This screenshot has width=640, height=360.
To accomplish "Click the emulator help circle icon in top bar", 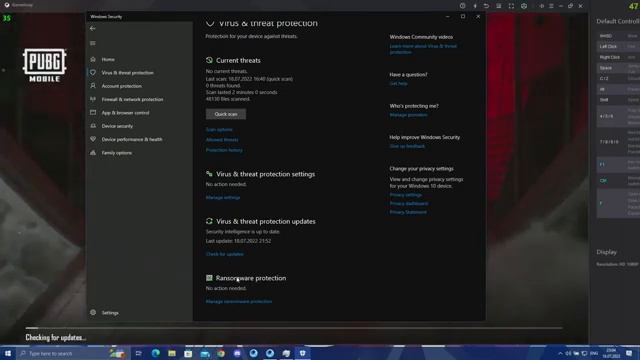I will (462, 6).
